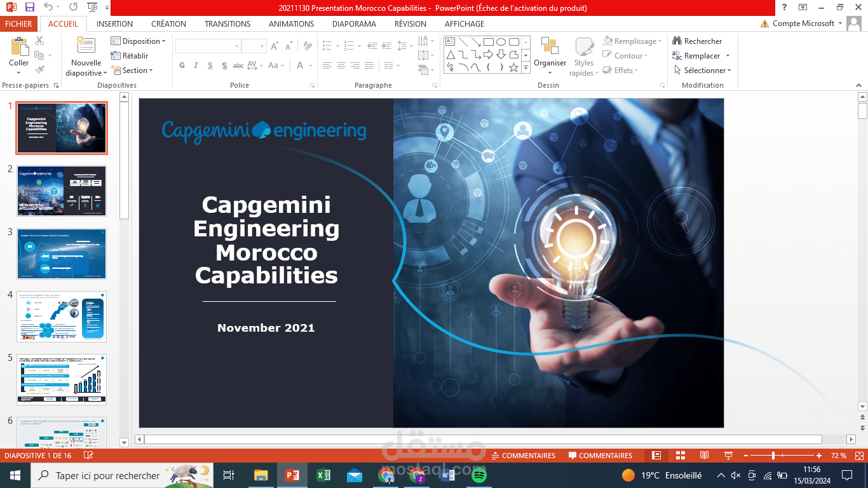Open the Section dropdown
The height and width of the screenshot is (488, 868).
[132, 71]
